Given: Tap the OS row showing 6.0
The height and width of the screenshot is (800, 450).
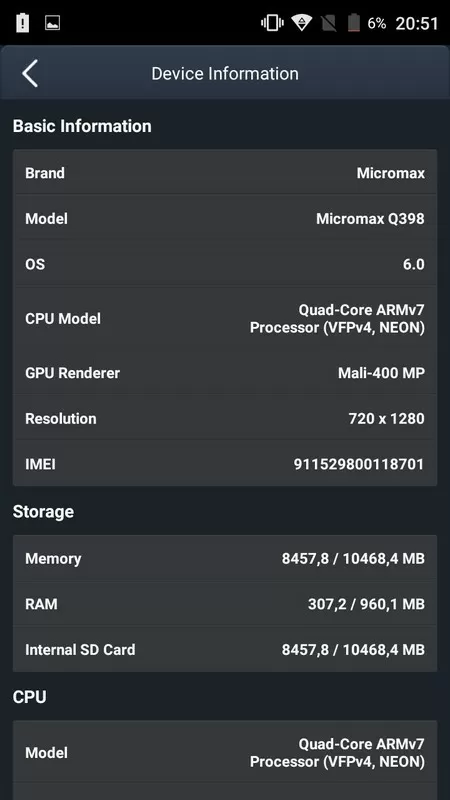Looking at the screenshot, I should tap(225, 264).
